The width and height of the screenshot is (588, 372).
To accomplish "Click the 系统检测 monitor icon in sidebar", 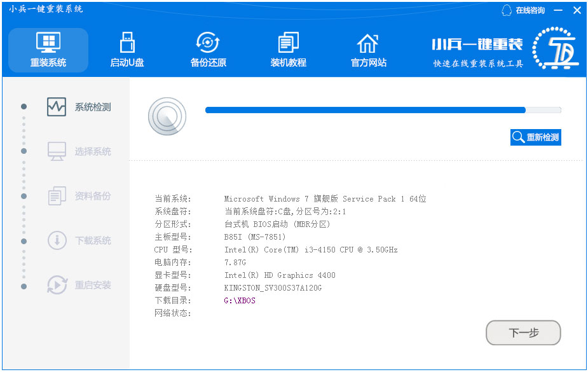I will [56, 106].
